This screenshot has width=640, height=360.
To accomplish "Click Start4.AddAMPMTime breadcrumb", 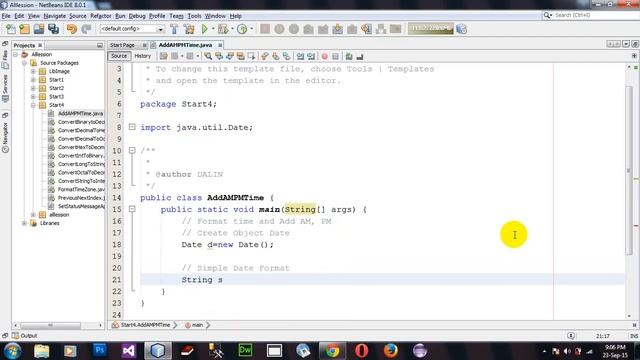I will click(x=145, y=325).
